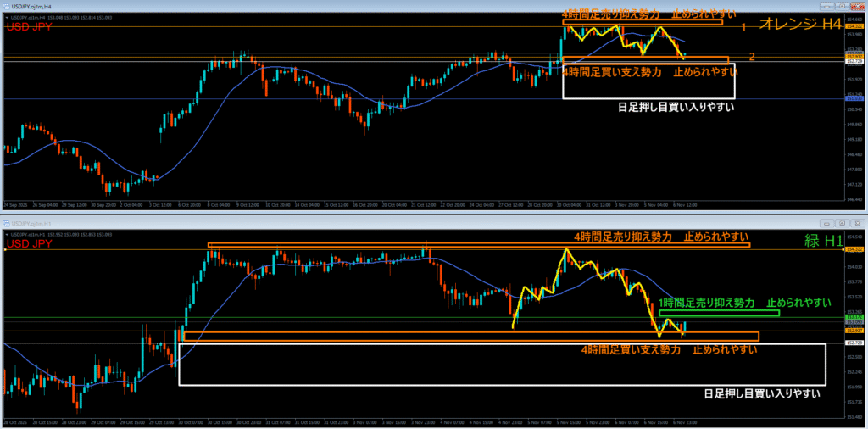
Task: Click the 154.660 value on the H4 price scale
Action: tap(854, 19)
